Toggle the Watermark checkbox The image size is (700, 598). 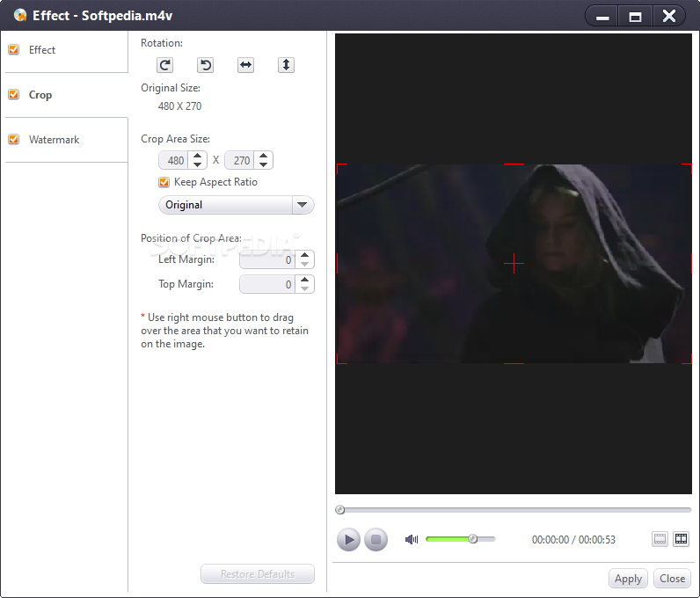pyautogui.click(x=14, y=139)
